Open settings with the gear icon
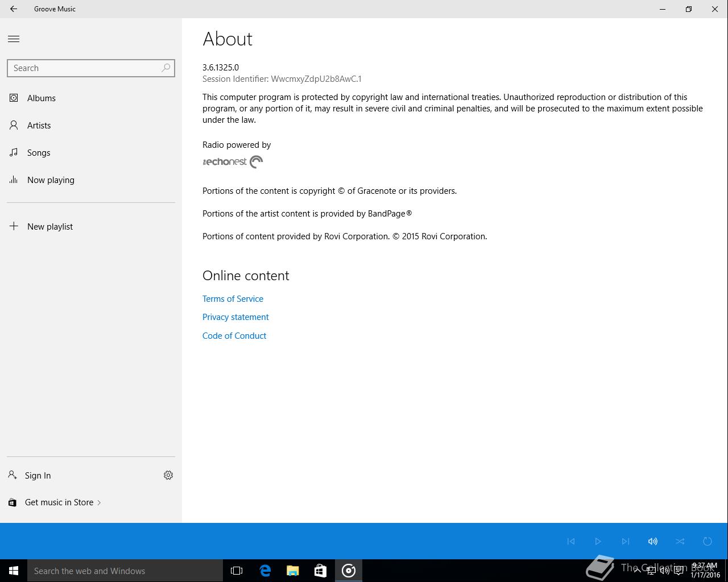728x582 pixels. (x=168, y=476)
